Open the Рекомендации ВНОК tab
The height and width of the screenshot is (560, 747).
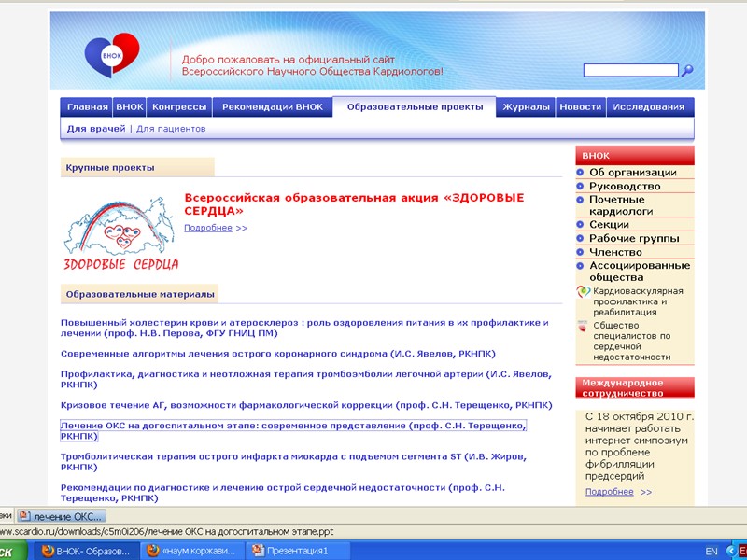pyautogui.click(x=273, y=107)
